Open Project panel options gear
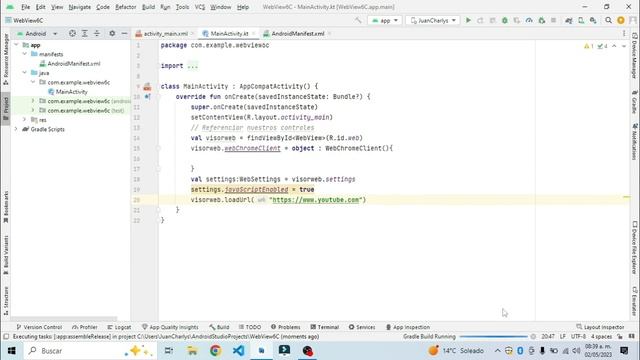This screenshot has width=640, height=360. tap(112, 33)
